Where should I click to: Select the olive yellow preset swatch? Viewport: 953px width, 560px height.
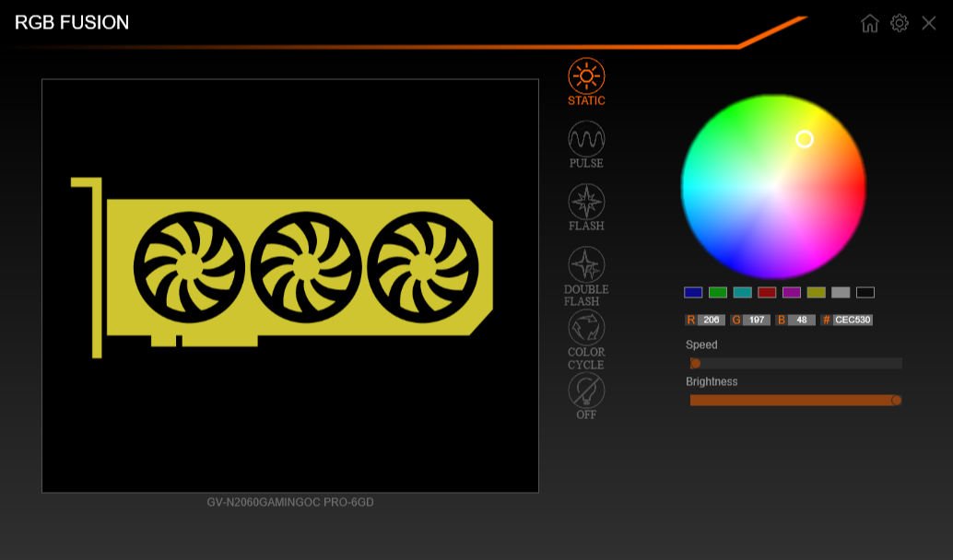click(817, 293)
